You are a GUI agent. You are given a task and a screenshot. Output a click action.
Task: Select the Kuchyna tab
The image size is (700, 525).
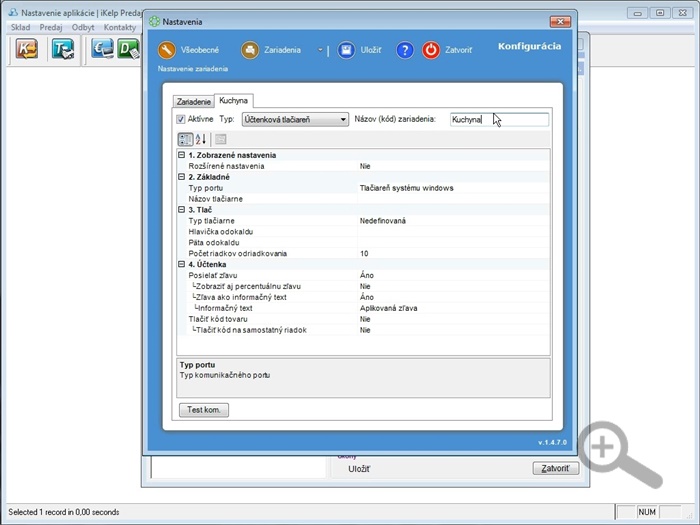[x=233, y=100]
